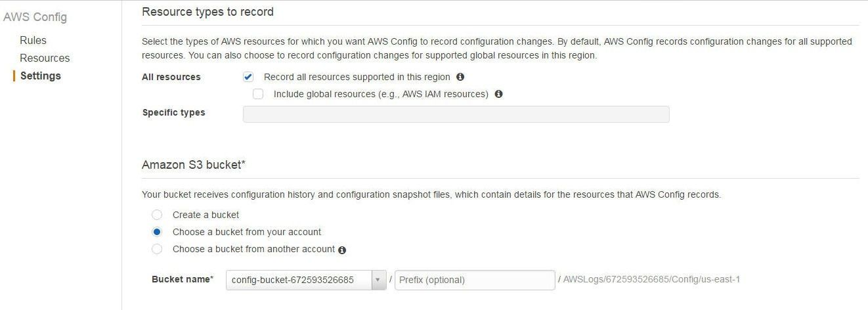Select Choose a bucket from another account
Screen dimensions: 868x310
[x=157, y=249]
